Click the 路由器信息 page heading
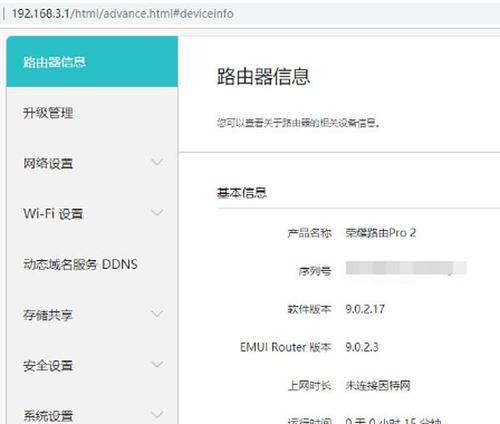Screen dimensions: 500x424 (x=263, y=76)
